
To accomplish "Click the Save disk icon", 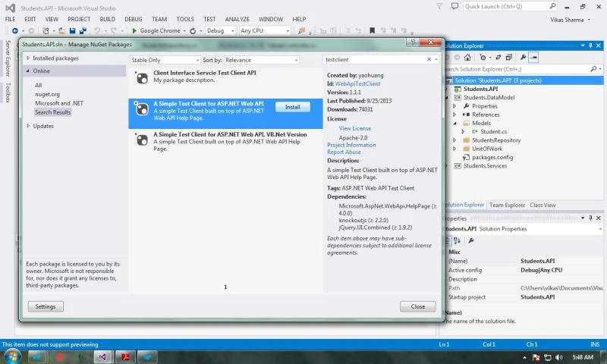I will click(72, 30).
